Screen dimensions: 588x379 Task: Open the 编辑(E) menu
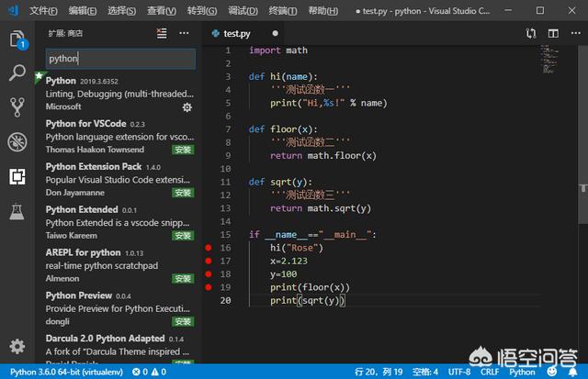[83, 11]
